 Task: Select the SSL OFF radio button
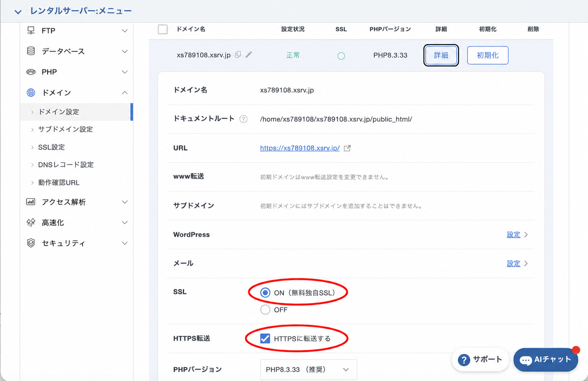(265, 310)
